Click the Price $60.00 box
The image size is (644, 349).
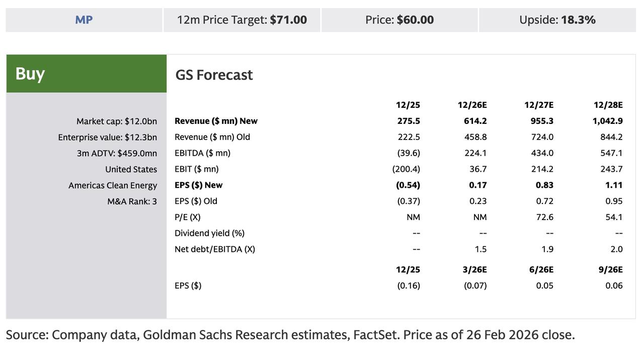[399, 20]
